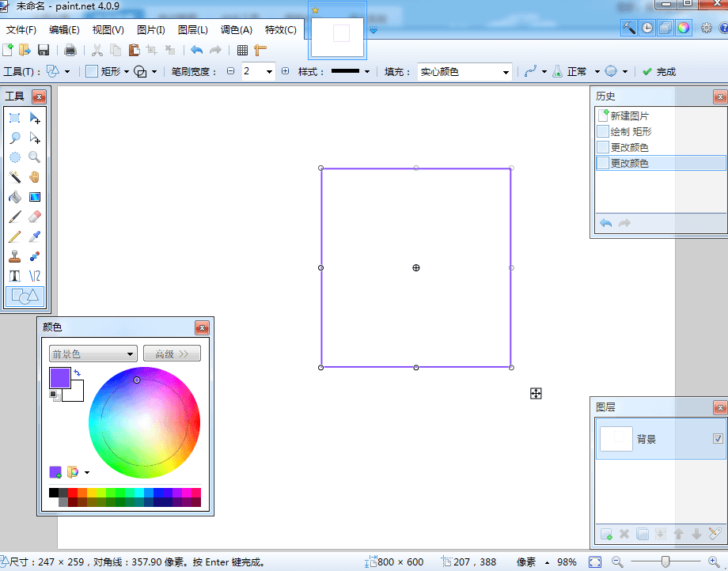Select the Pan hand tool
Image resolution: width=728 pixels, height=571 pixels.
pyautogui.click(x=35, y=177)
